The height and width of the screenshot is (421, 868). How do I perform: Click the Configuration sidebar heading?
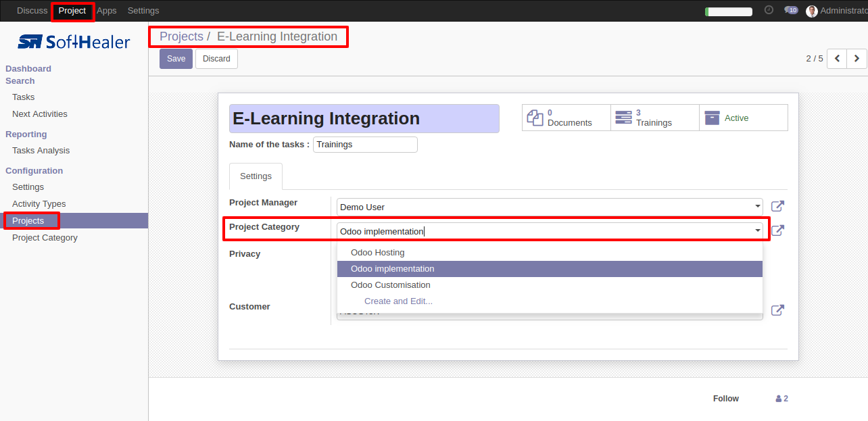[x=34, y=171]
